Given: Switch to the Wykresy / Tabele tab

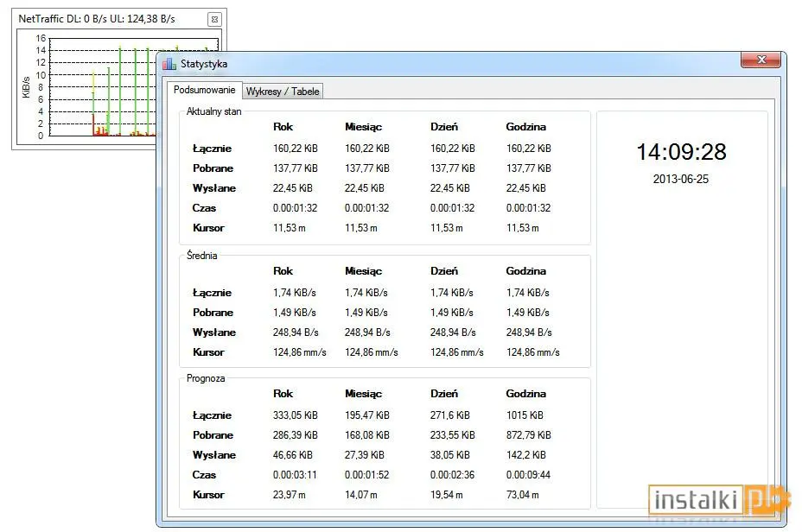Looking at the screenshot, I should (x=283, y=92).
